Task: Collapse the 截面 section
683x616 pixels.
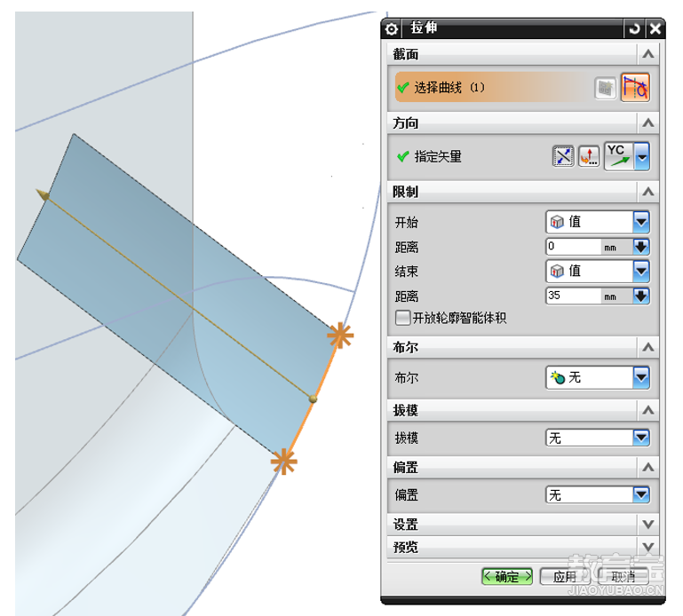Action: pos(648,54)
